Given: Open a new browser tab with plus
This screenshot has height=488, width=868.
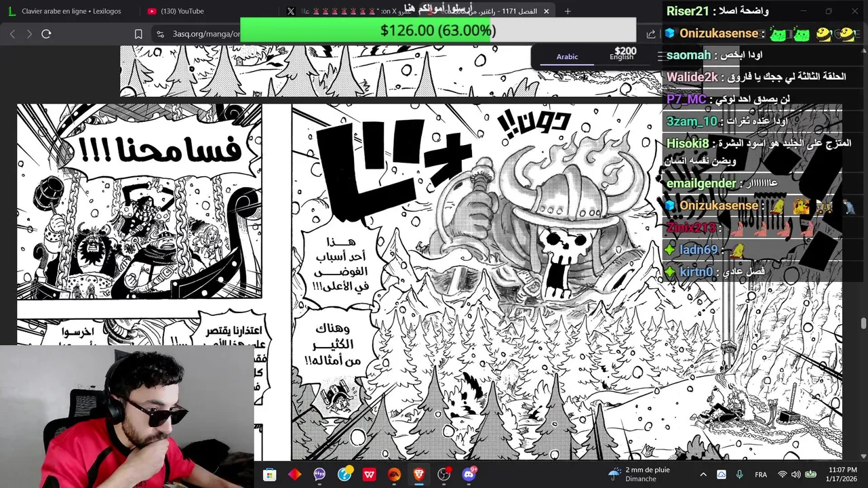Looking at the screenshot, I should (x=568, y=11).
